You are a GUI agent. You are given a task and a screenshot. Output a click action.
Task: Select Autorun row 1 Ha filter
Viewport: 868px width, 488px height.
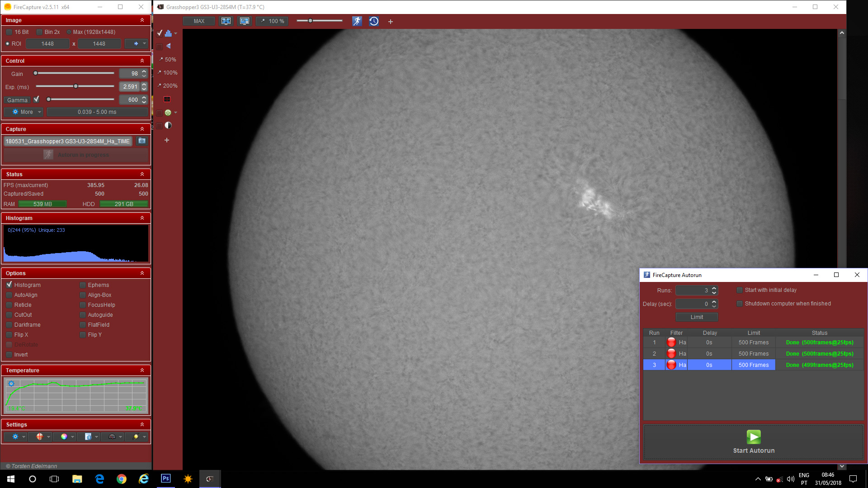[676, 343]
